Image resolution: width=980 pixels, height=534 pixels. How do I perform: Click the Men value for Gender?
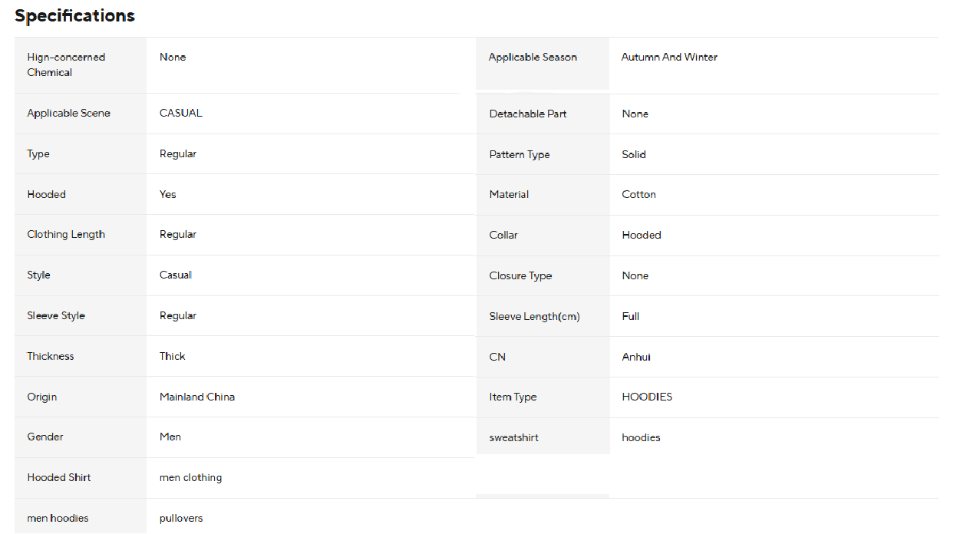(170, 437)
